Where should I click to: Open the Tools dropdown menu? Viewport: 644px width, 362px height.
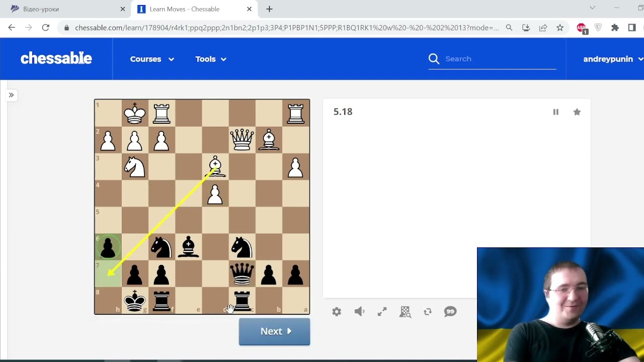pos(211,59)
